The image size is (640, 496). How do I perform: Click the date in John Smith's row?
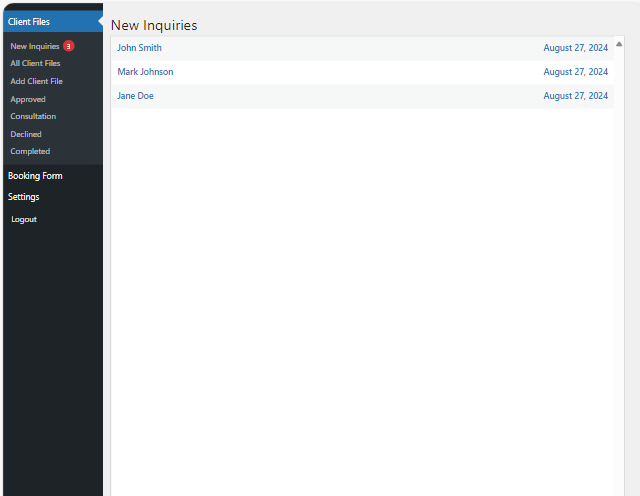[576, 48]
